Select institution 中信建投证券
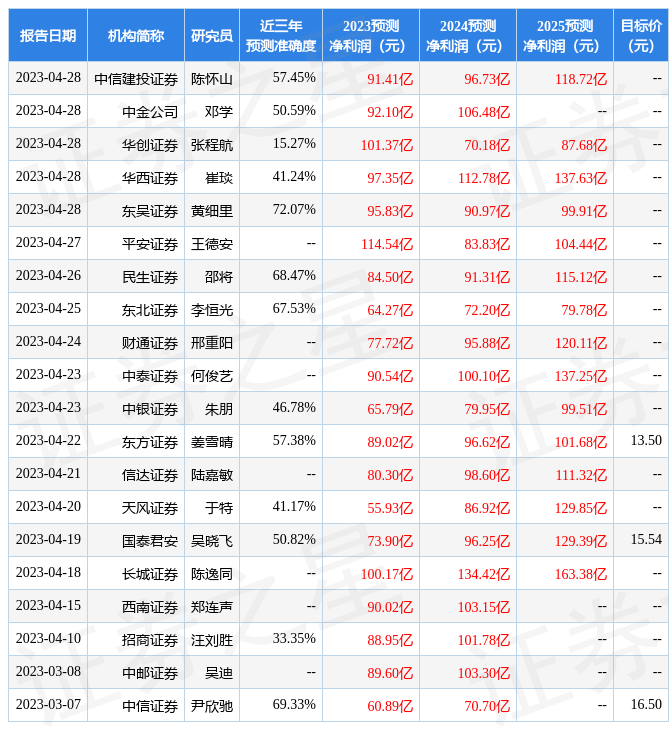This screenshot has width=669, height=730. [136, 79]
